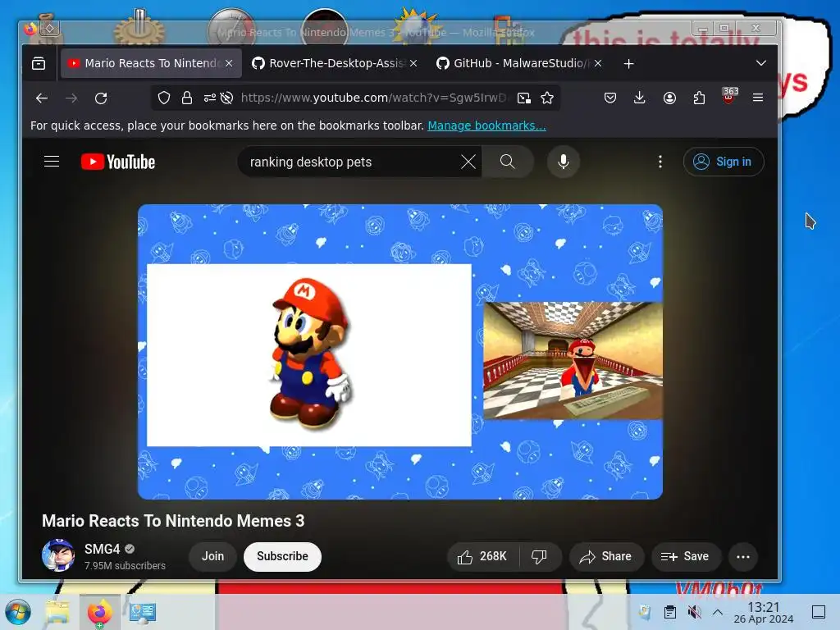Image resolution: width=840 pixels, height=630 pixels.
Task: Open File Explorer from taskbar
Action: (57, 612)
